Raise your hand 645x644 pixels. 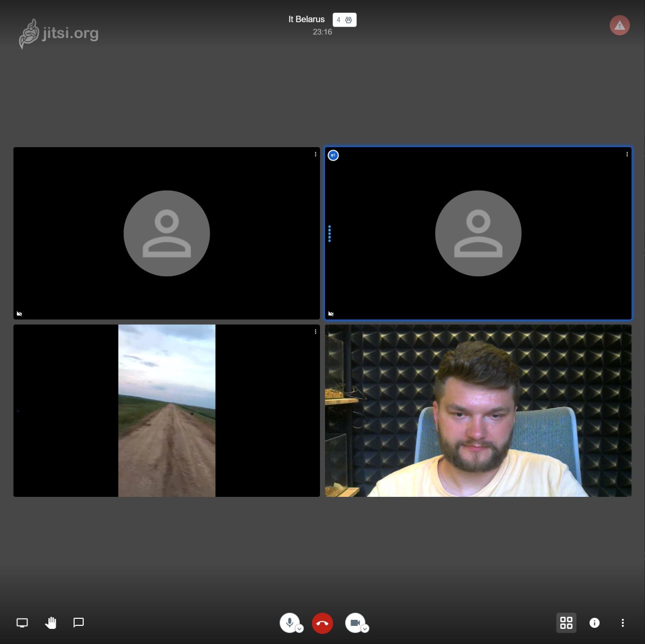[50, 623]
